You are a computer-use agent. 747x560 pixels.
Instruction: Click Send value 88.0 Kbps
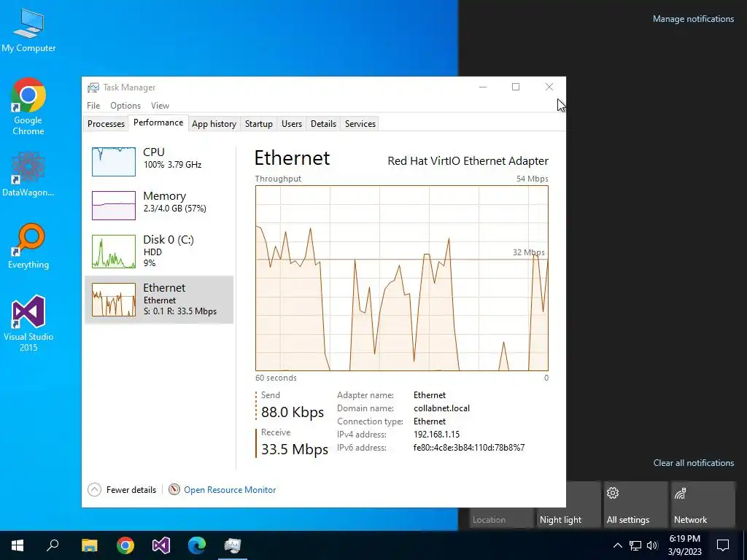point(293,412)
